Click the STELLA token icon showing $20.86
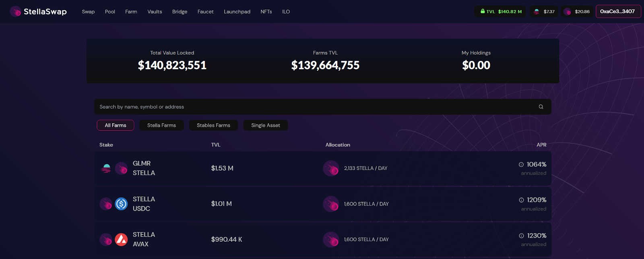The height and width of the screenshot is (259, 644). coord(567,12)
